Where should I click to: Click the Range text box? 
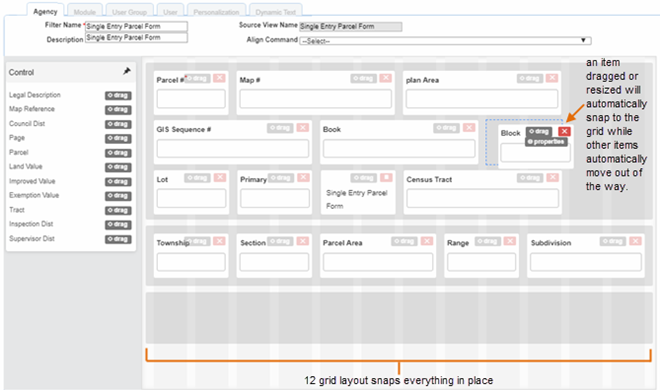click(482, 262)
